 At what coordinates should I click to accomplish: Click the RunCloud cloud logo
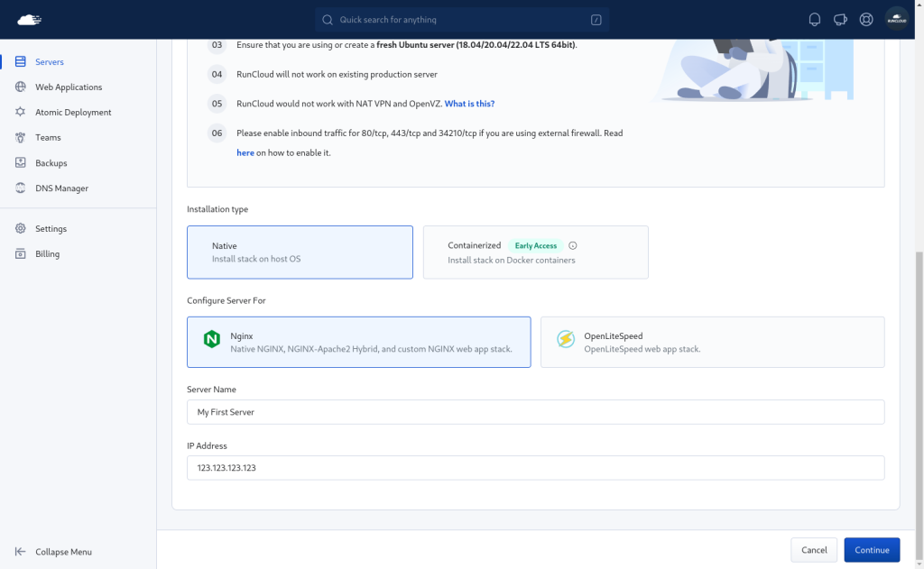coord(30,19)
